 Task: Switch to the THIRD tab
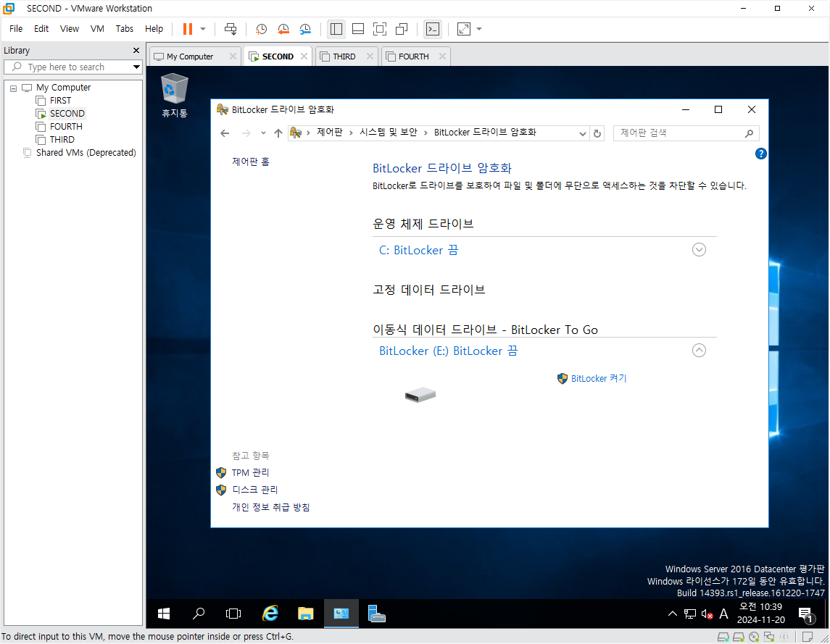tap(344, 57)
